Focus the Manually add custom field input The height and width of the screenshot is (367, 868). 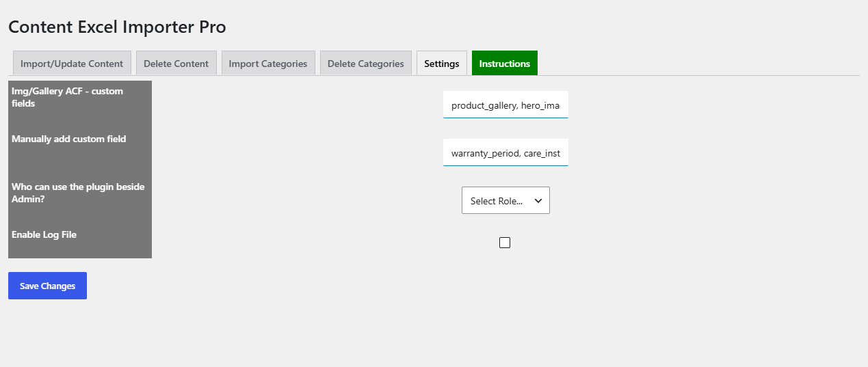tap(505, 152)
